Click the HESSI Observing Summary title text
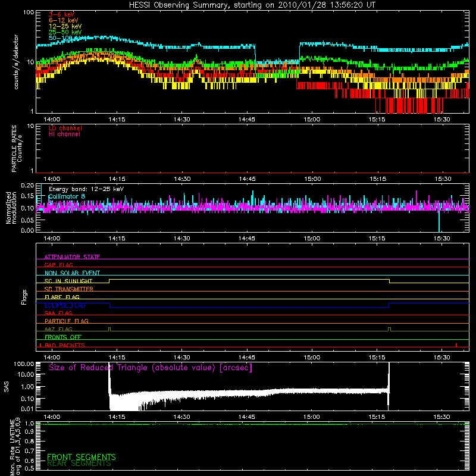 [x=252, y=5]
